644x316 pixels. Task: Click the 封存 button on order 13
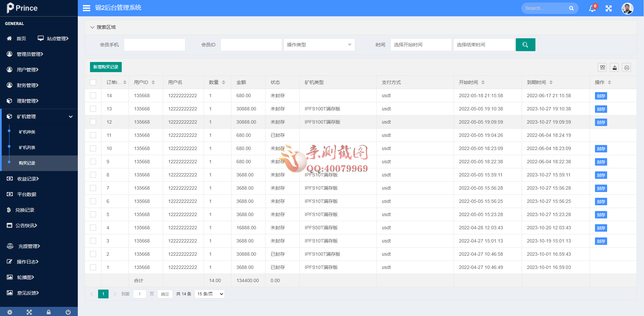(x=601, y=109)
